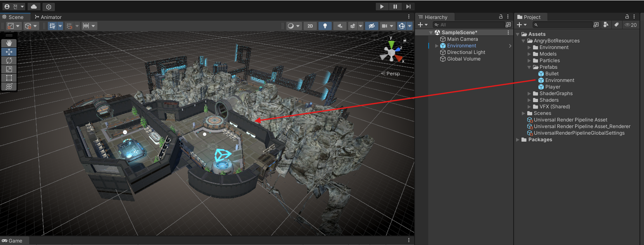Lock the Project panel with the padlock icon
This screenshot has height=245, width=644.
pyautogui.click(x=627, y=17)
